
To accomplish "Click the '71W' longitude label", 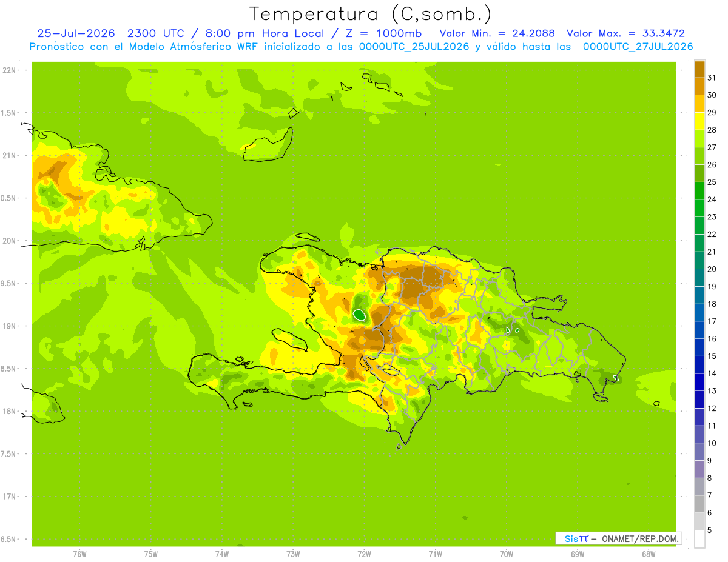I will click(435, 554).
